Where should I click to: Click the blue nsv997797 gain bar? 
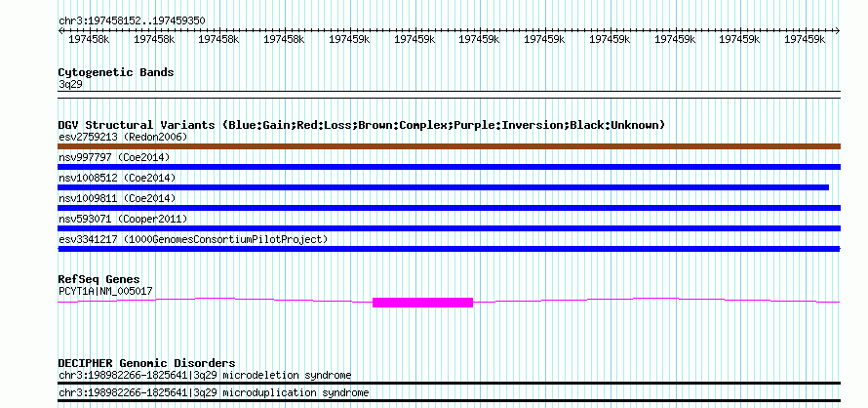(449, 167)
